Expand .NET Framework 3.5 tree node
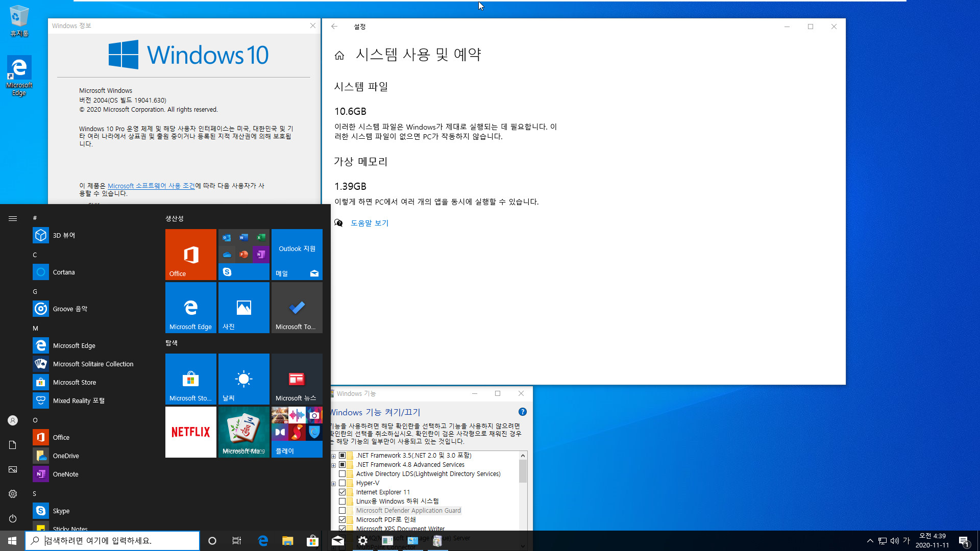980x551 pixels. (x=334, y=456)
